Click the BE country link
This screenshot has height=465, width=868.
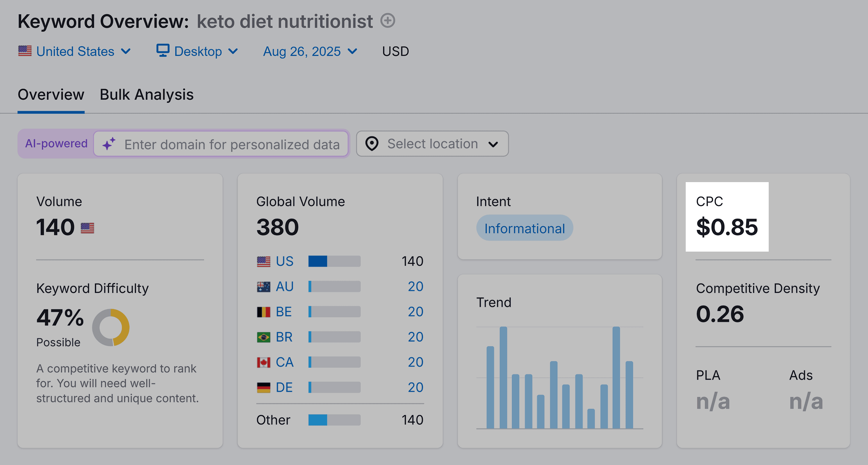[284, 312]
